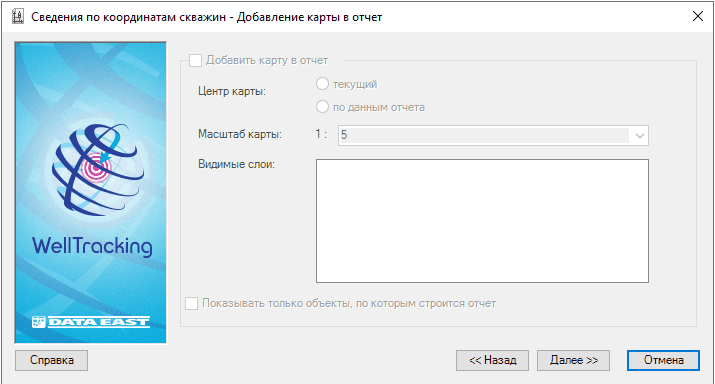The image size is (715, 384).
Task: Toggle 'Показывать только объекты' checkbox
Action: click(x=192, y=303)
